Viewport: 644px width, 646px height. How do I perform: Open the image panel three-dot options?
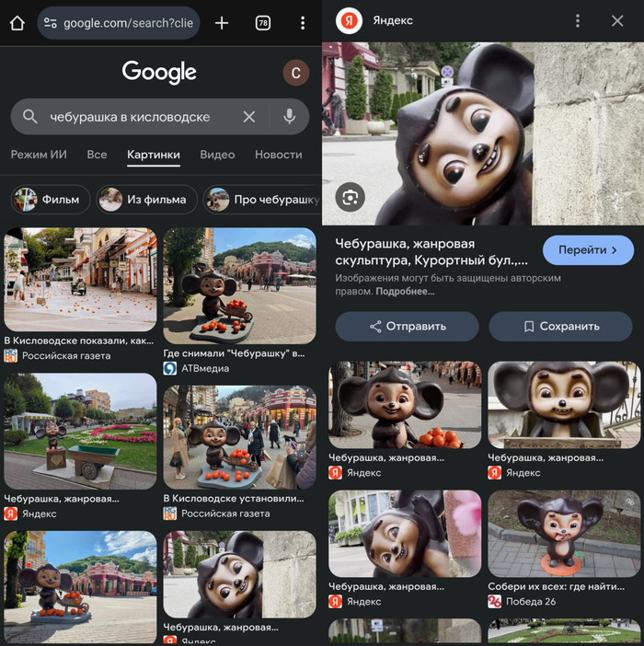coord(577,21)
